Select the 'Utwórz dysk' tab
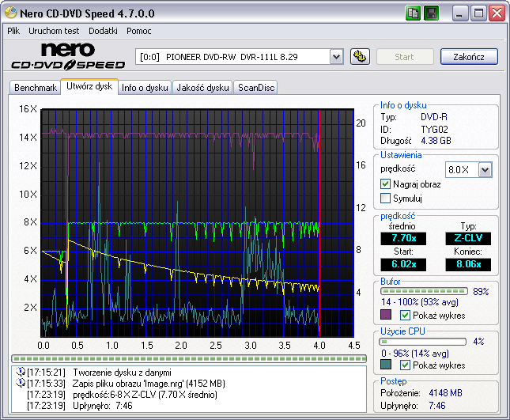510x420 pixels. click(x=89, y=86)
